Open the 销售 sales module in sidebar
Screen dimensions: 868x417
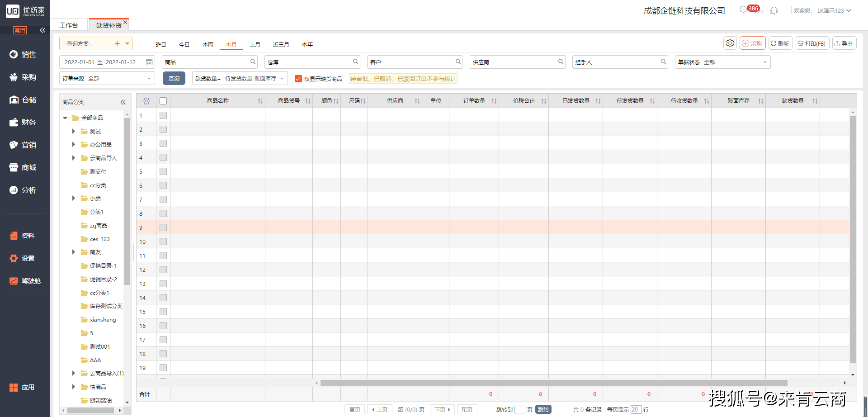click(x=23, y=54)
